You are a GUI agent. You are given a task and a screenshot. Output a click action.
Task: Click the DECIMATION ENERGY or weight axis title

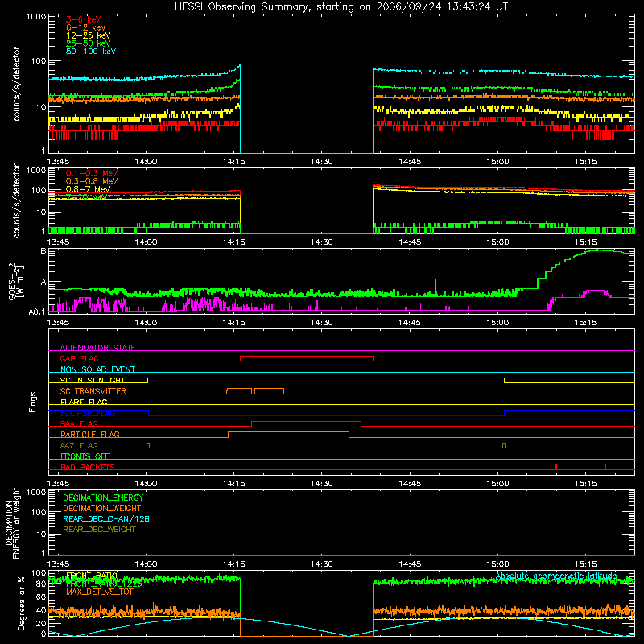(12, 522)
